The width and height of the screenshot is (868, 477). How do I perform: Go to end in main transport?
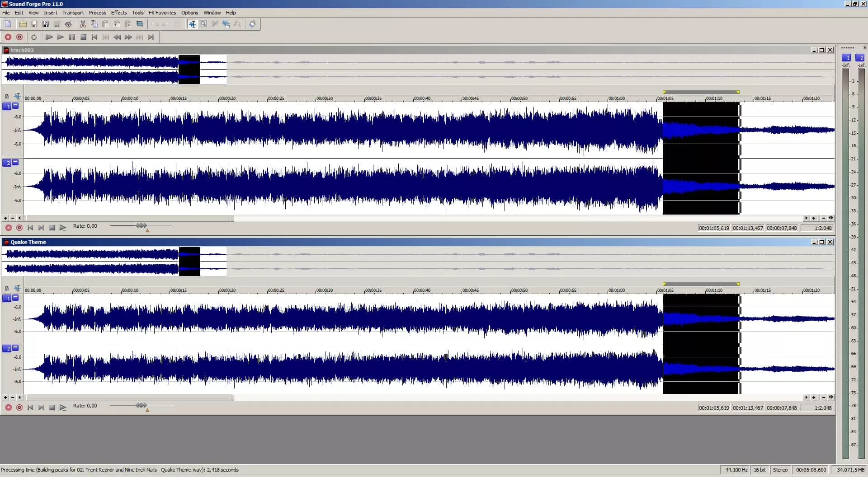click(x=151, y=37)
